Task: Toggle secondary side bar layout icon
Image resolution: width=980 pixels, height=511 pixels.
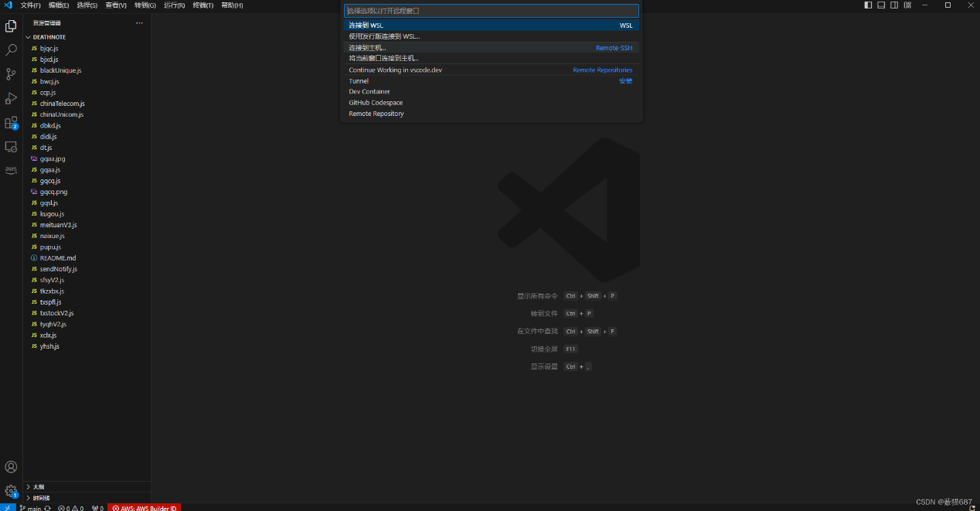Action: (894, 5)
